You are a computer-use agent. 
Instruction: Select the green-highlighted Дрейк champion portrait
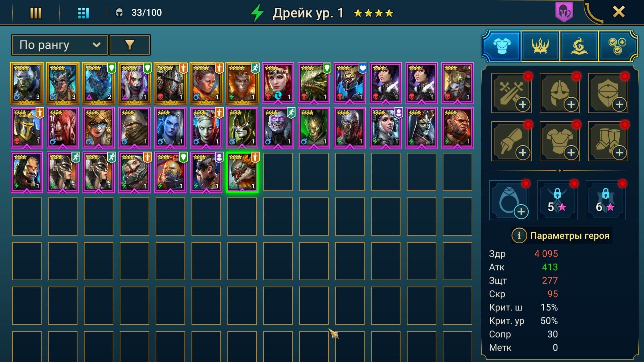click(x=242, y=172)
